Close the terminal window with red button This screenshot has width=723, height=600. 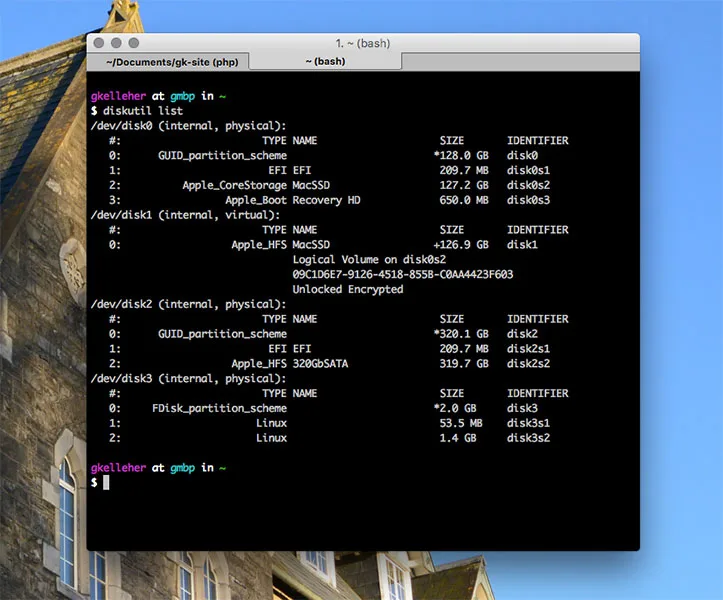(99, 43)
